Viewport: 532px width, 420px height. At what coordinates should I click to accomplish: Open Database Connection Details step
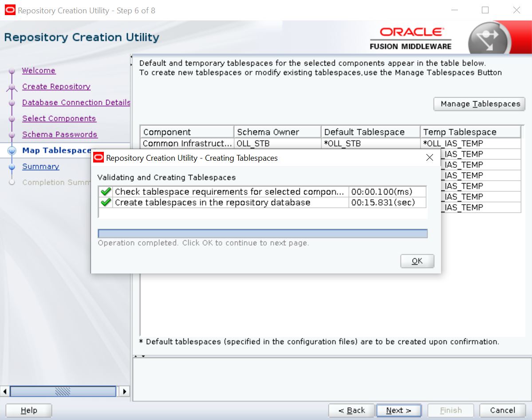(x=76, y=103)
